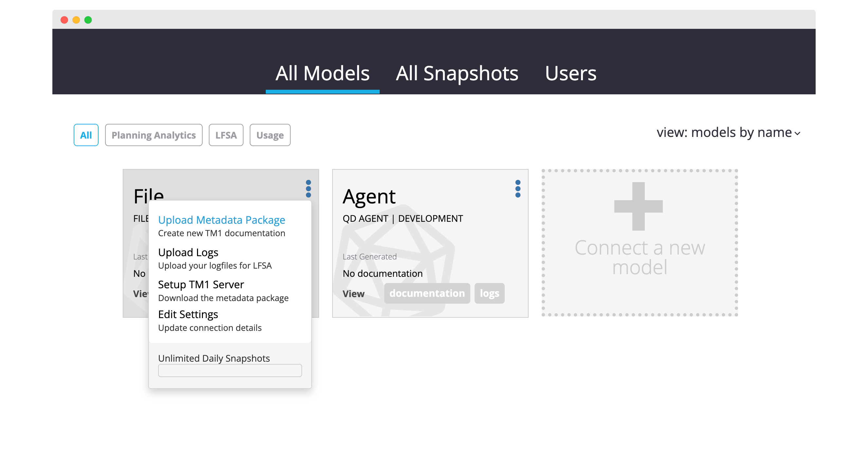The height and width of the screenshot is (456, 868).
Task: Click the Agent model title
Action: (369, 197)
